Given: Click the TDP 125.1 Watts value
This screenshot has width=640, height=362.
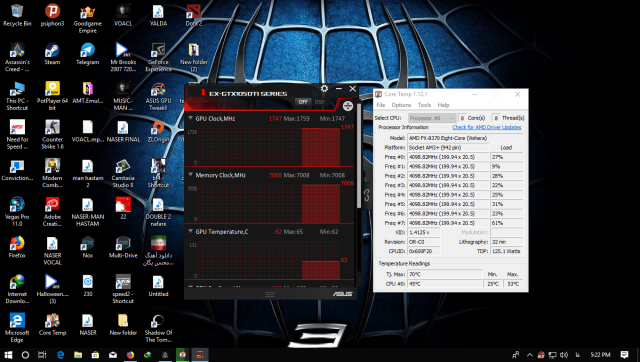Looking at the screenshot, I should point(507,251).
